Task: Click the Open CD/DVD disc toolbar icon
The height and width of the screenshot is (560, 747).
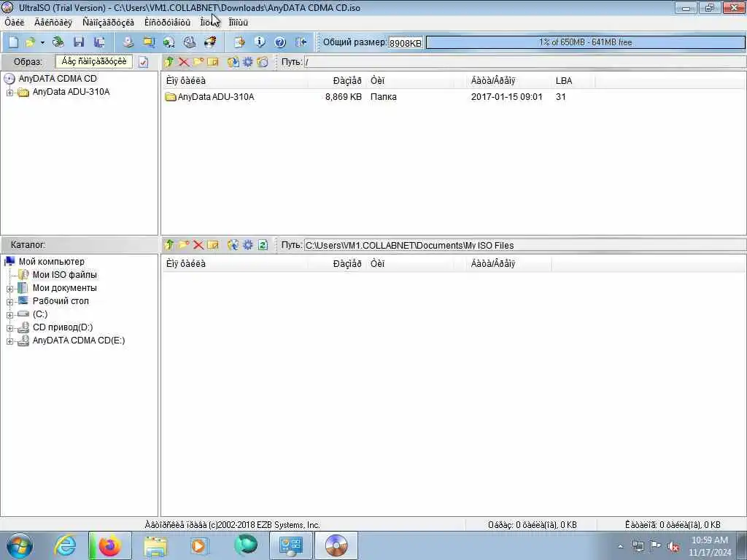Action: (x=58, y=42)
